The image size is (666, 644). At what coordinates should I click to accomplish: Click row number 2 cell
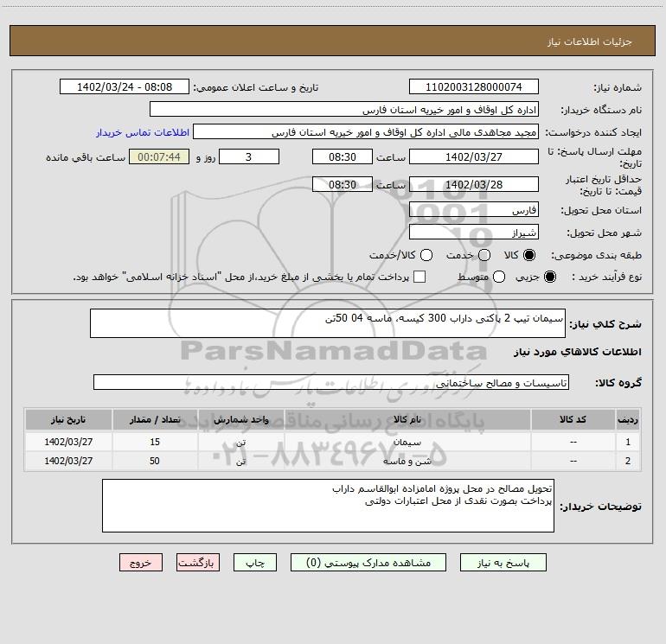628,461
